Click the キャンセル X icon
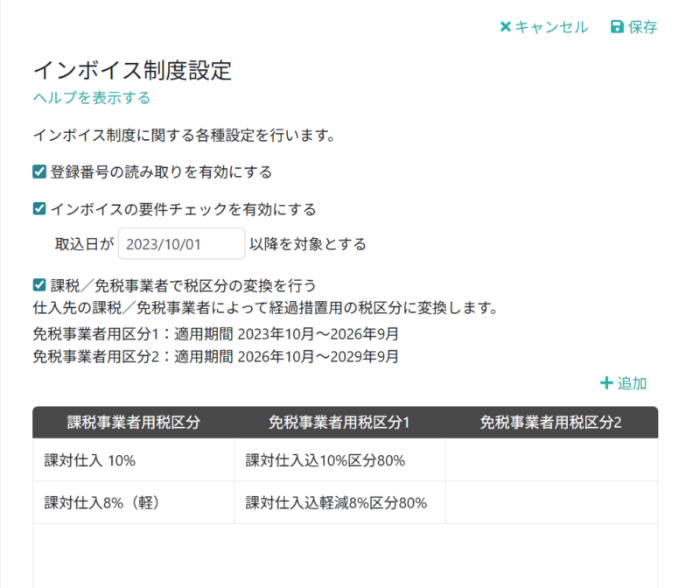This screenshot has height=588, width=700. [506, 27]
